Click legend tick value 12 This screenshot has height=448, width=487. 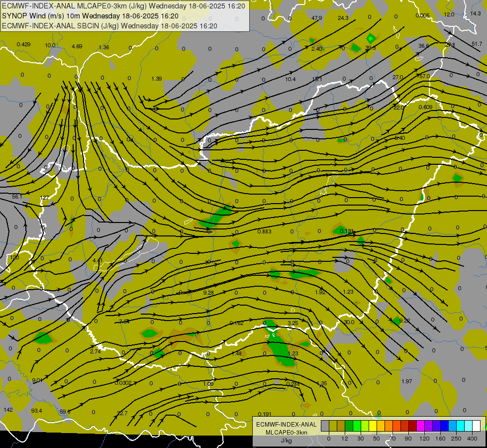click(x=344, y=439)
